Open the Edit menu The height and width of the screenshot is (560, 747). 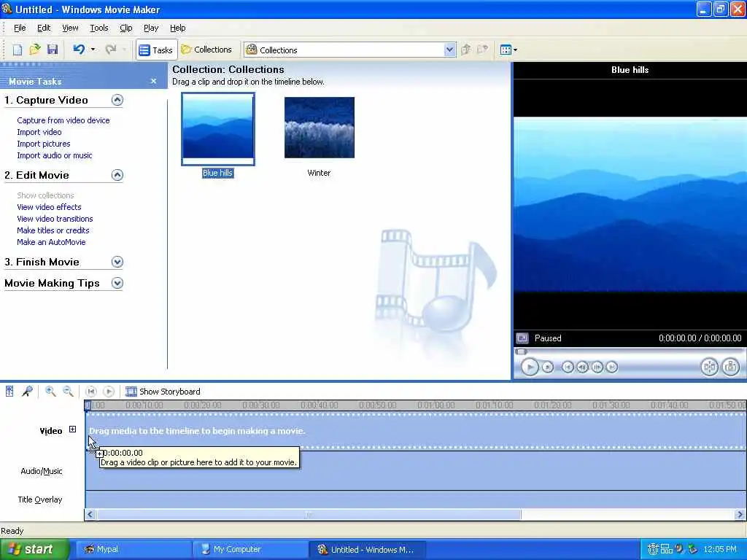click(x=44, y=28)
